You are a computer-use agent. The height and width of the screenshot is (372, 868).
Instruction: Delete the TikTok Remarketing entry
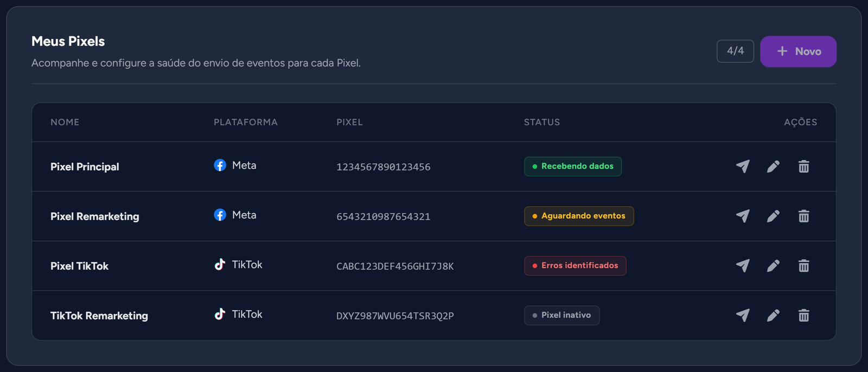[x=804, y=315]
